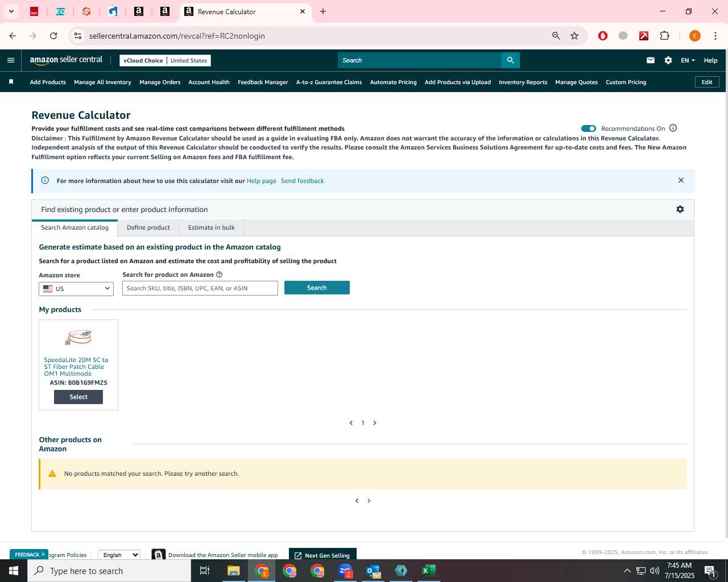The image size is (728, 582).
Task: Open the vCloud Choice United States account switcher
Action: coord(165,60)
